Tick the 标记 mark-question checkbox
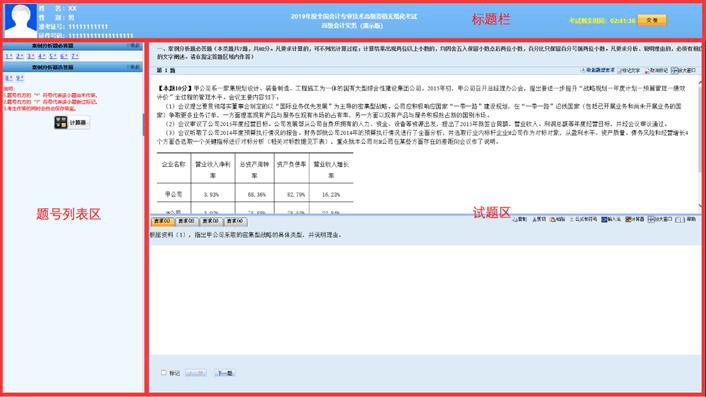Image resolution: width=706 pixels, height=397 pixels. (164, 373)
